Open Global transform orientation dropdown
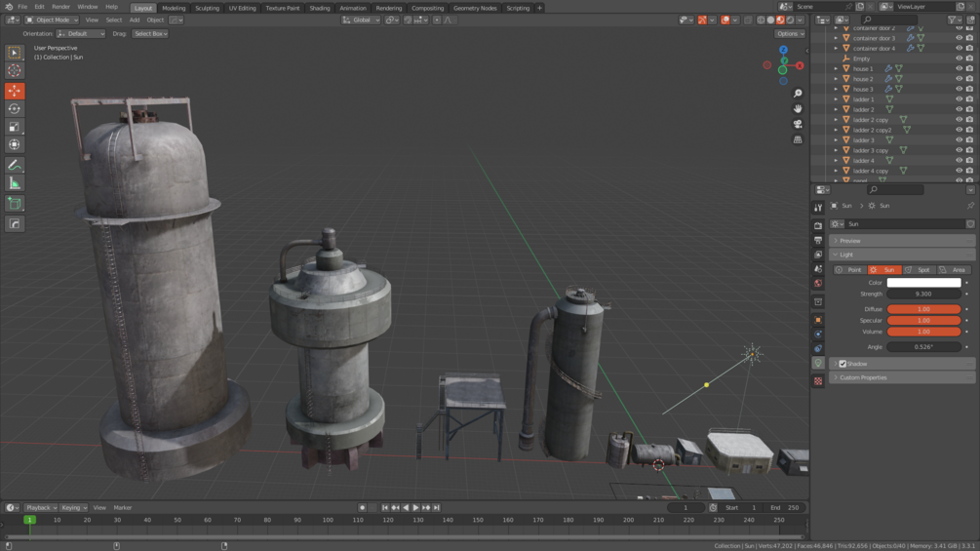 point(361,20)
